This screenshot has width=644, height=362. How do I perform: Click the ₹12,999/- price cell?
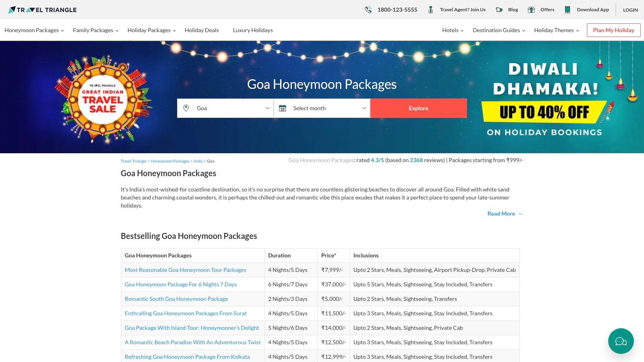point(333,357)
